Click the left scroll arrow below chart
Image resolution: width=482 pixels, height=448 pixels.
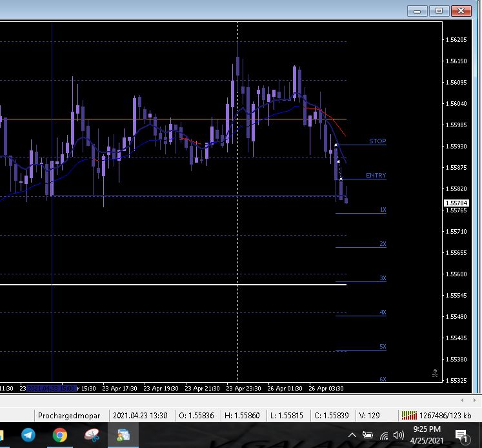(x=463, y=400)
